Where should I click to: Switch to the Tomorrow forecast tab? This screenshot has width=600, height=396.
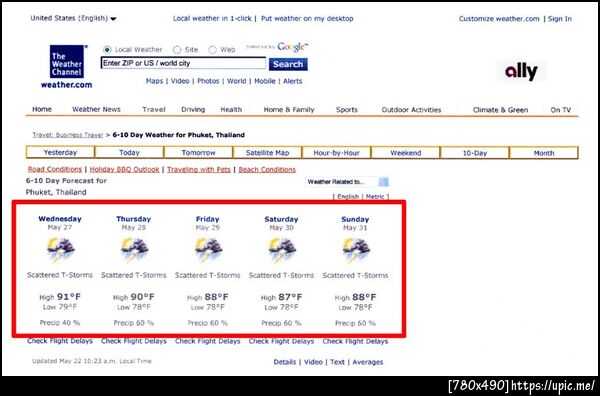pyautogui.click(x=198, y=153)
